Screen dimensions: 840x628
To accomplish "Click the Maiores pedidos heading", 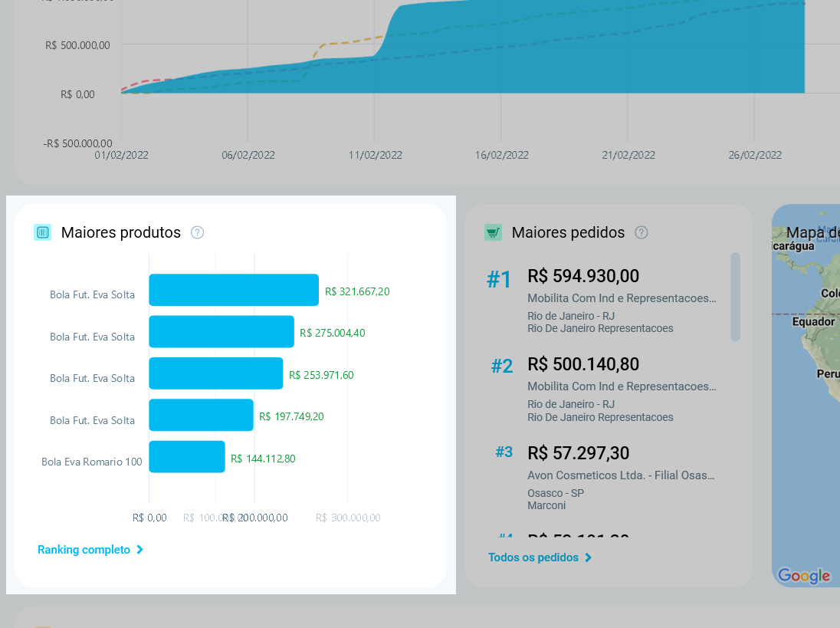I will tap(568, 232).
